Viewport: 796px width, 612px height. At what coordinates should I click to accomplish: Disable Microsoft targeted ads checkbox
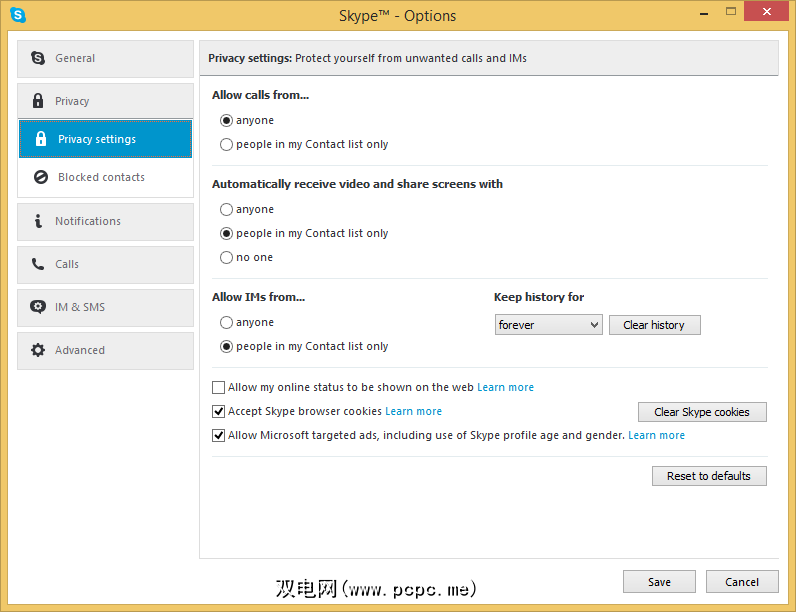[x=218, y=435]
